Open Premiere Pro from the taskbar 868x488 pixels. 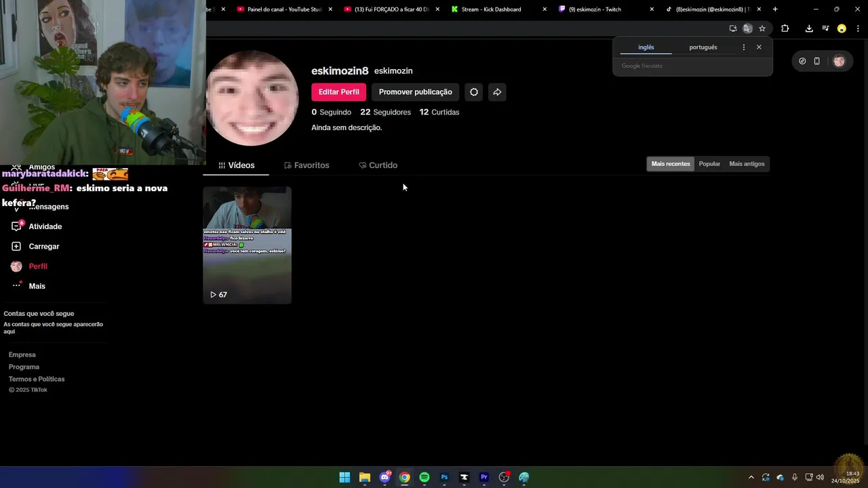pyautogui.click(x=484, y=477)
